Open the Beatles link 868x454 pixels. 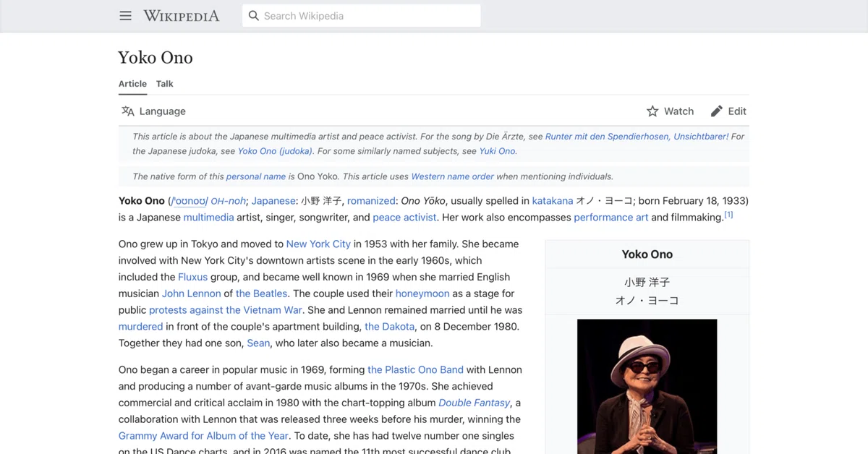[x=262, y=294]
